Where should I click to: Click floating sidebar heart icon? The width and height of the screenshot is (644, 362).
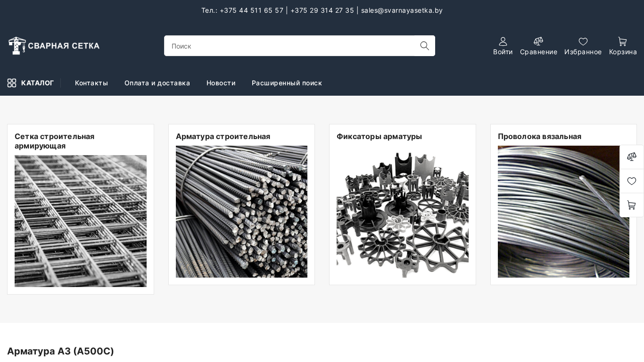(x=632, y=181)
